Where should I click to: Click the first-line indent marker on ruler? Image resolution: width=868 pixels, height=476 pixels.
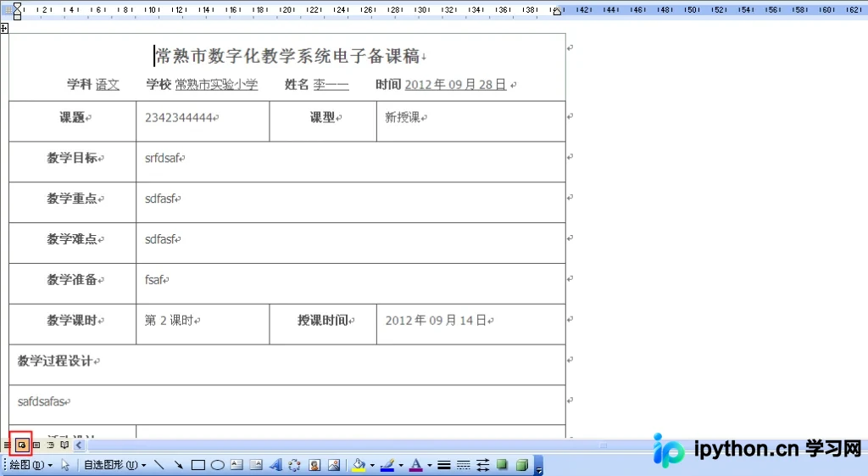pyautogui.click(x=17, y=6)
